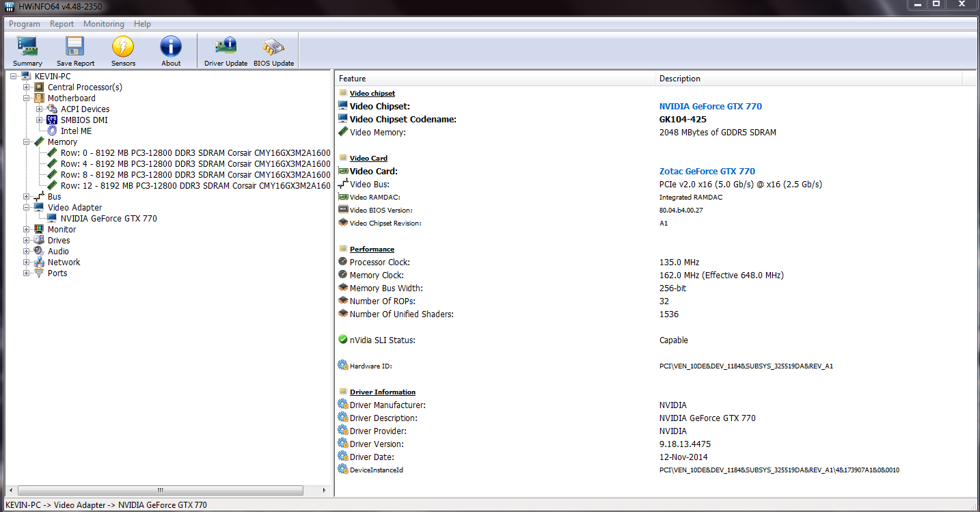Click the Memory Bus Width 256-bit value
Image resolution: width=980 pixels, height=512 pixels.
tap(672, 288)
